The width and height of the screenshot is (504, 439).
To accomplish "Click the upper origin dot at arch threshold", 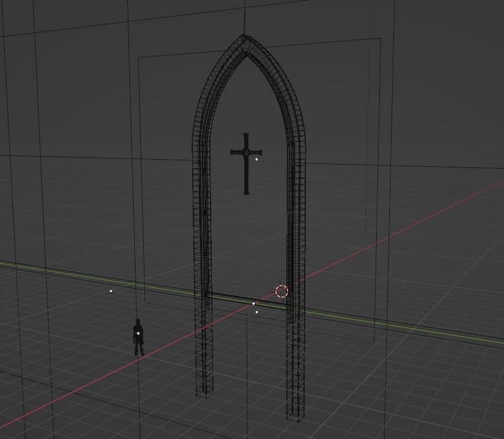I will click(254, 304).
